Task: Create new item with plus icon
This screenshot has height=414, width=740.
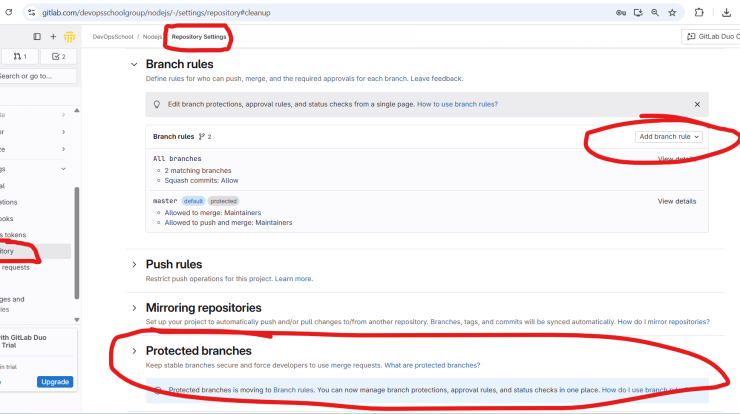Action: (53, 36)
